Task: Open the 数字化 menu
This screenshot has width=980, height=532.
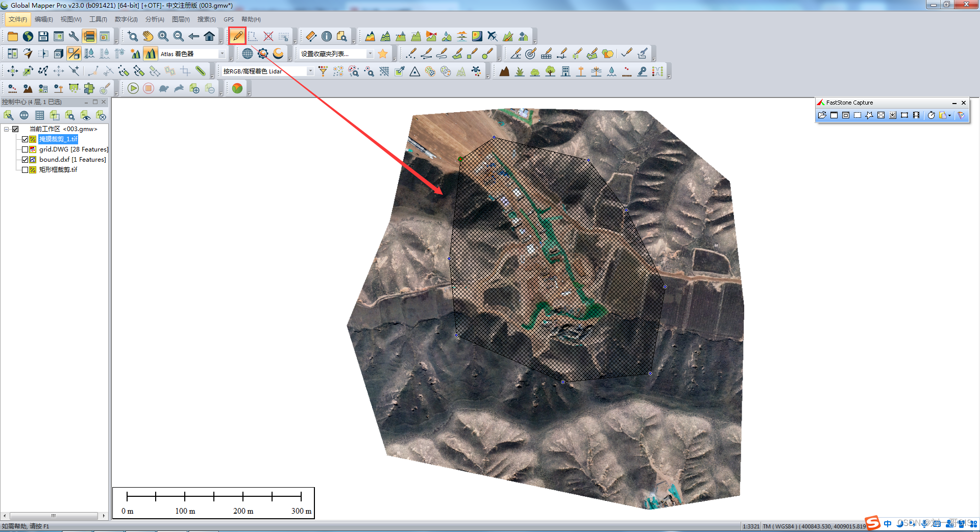Action: [126, 19]
